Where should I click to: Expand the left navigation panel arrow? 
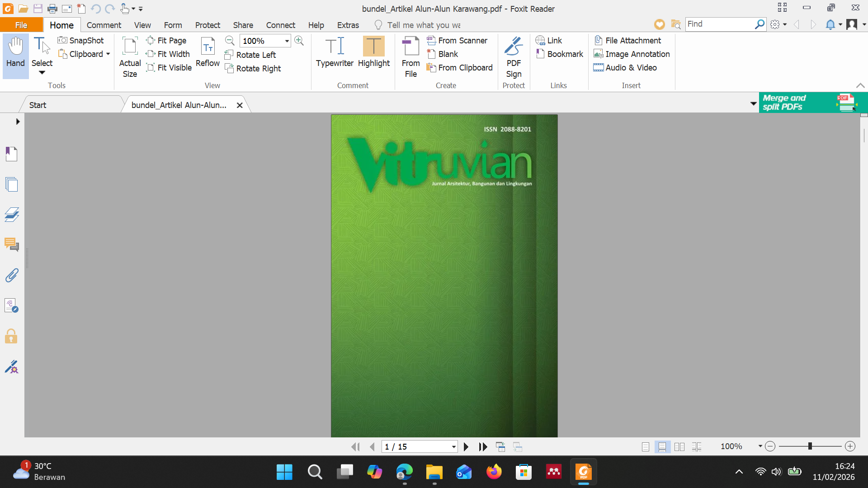pyautogui.click(x=18, y=122)
